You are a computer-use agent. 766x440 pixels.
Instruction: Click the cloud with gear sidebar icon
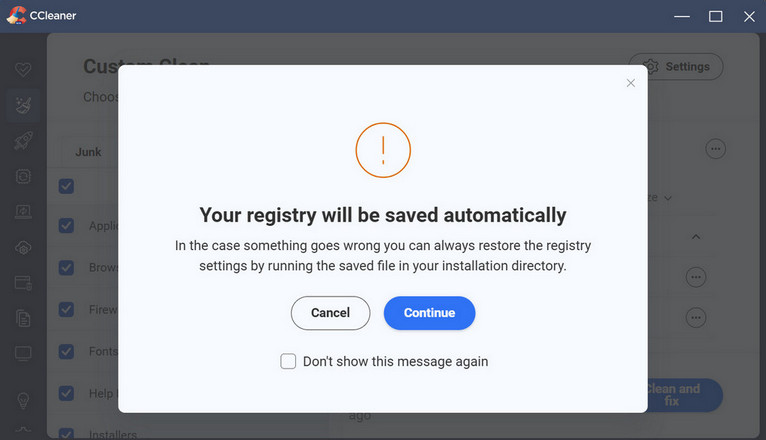22,247
